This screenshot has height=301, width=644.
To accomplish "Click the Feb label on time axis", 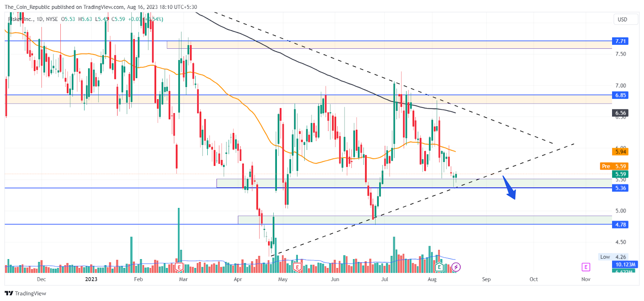I will [x=138, y=279].
